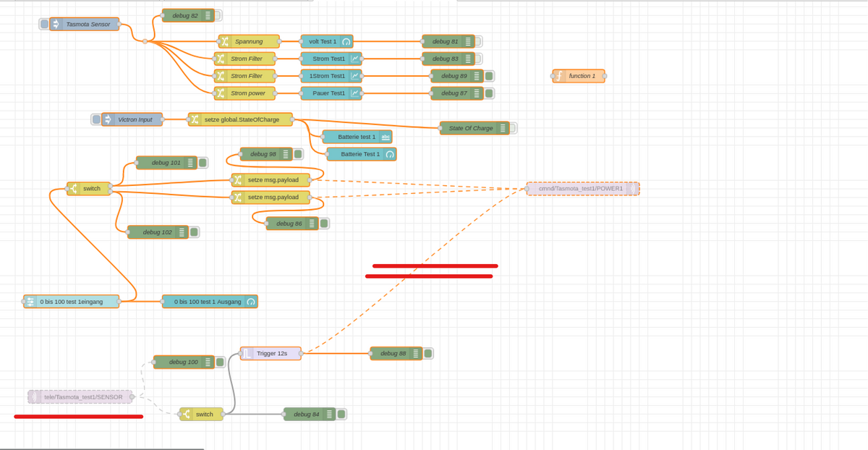Toggle the debug 87 output button
Viewport: 868px width, 450px height.
coord(489,93)
